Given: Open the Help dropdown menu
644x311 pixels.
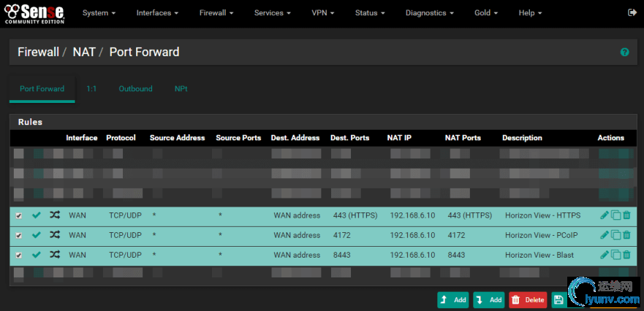Looking at the screenshot, I should point(530,12).
